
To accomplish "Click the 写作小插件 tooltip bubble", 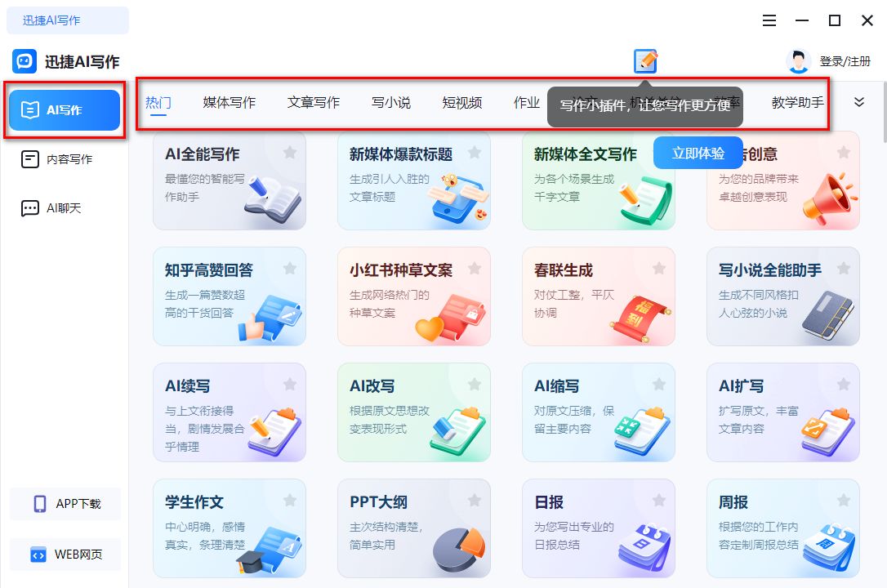I will (x=645, y=106).
